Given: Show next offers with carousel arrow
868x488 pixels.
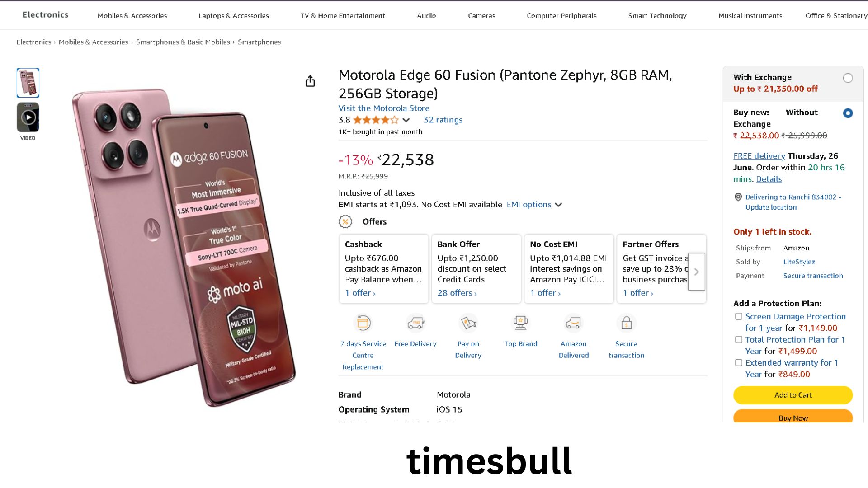Looking at the screenshot, I should coord(696,272).
